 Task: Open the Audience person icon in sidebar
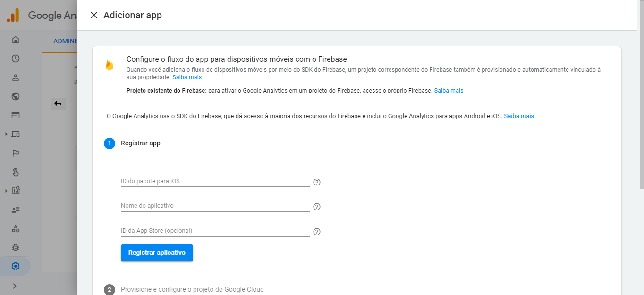pyautogui.click(x=16, y=77)
